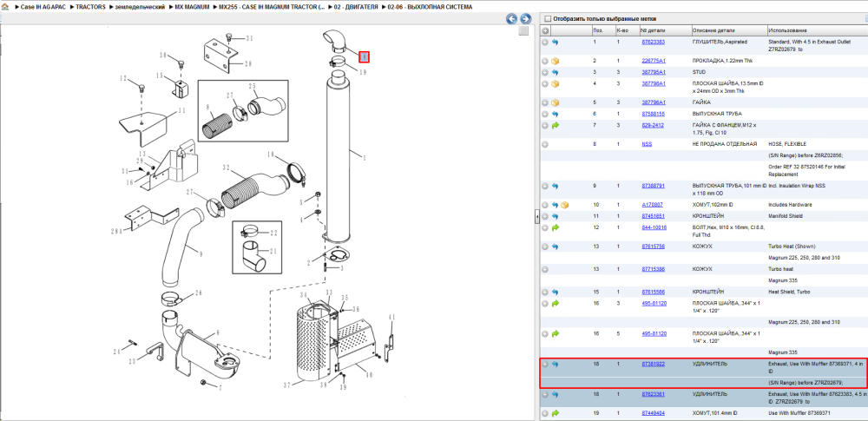
Task: Click callout 11 on shield plate in diagram
Action: (181, 111)
